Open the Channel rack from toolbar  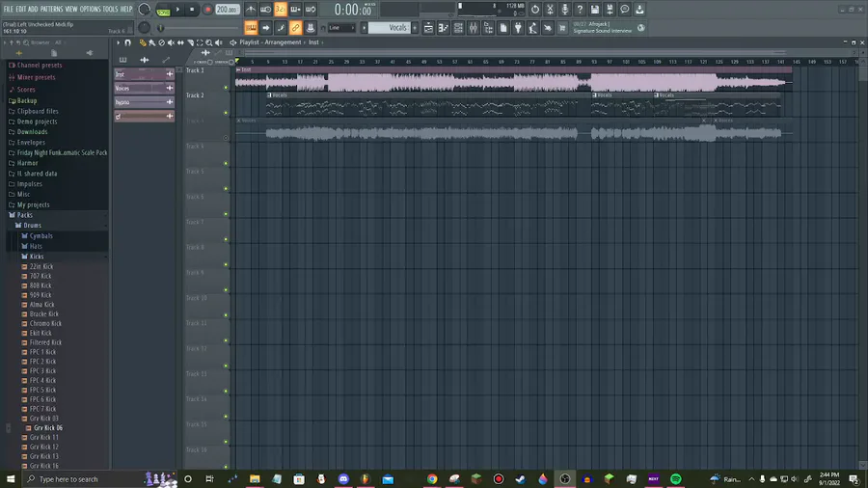(x=458, y=28)
